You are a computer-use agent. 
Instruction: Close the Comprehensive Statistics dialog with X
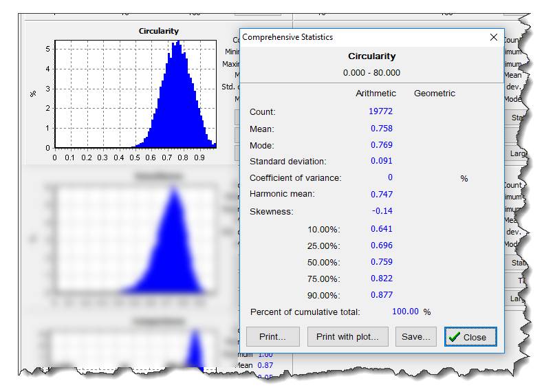pyautogui.click(x=494, y=37)
